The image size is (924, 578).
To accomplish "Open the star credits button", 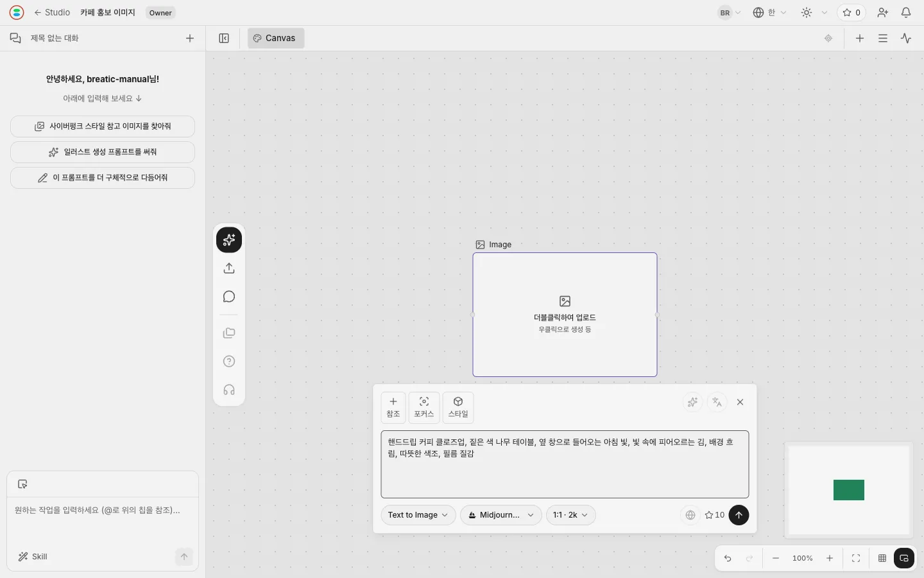I will click(x=851, y=12).
